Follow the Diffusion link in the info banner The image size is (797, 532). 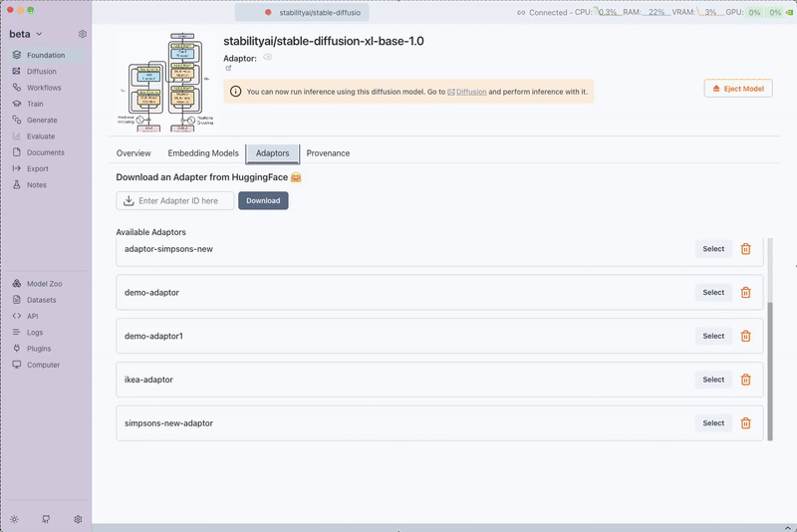tap(471, 92)
